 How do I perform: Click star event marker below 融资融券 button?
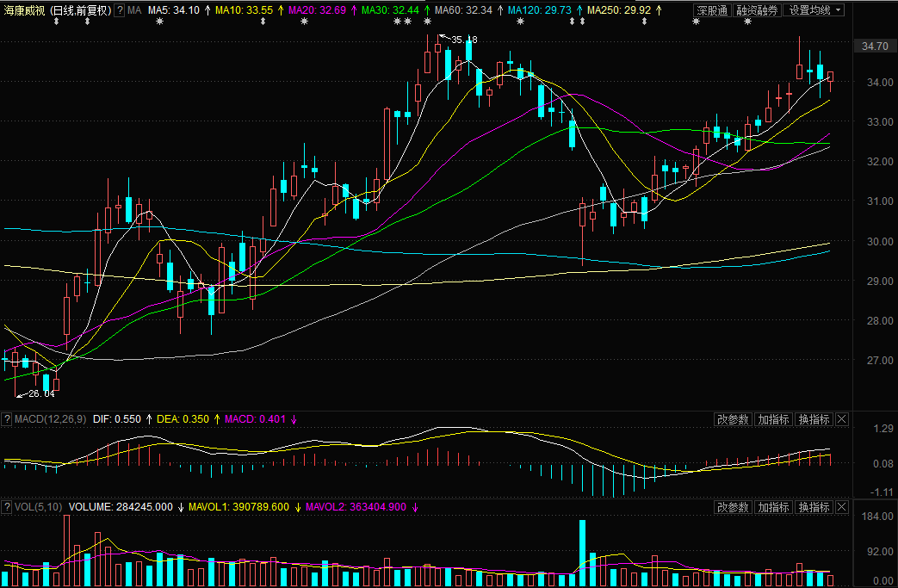click(x=747, y=22)
